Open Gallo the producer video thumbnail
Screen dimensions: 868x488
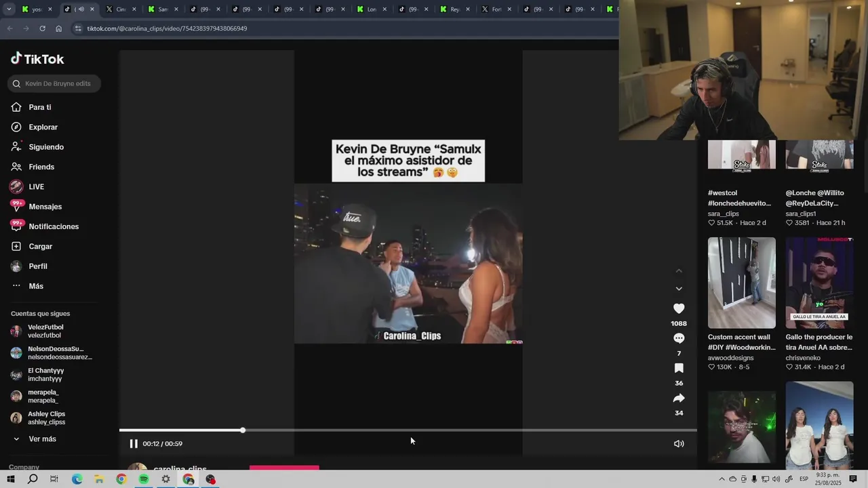point(819,283)
